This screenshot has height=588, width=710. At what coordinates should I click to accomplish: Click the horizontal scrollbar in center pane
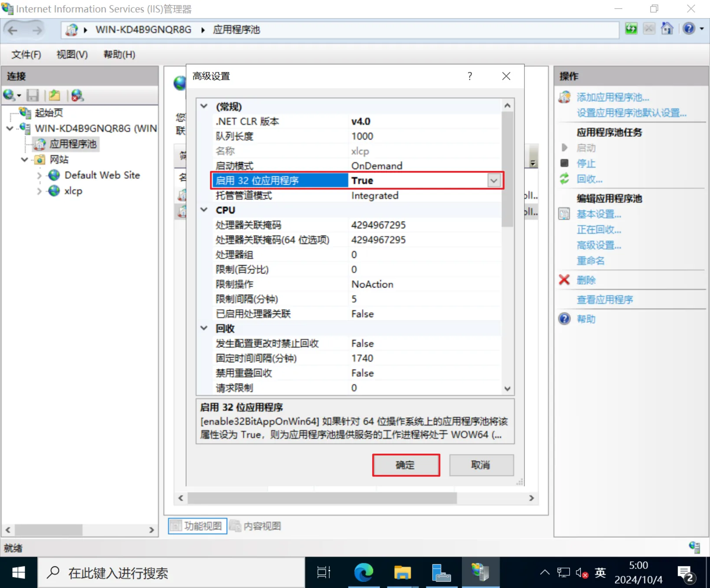point(322,498)
